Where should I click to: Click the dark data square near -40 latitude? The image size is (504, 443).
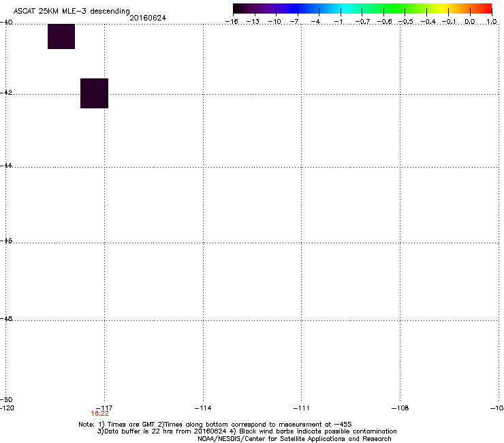[x=61, y=36]
